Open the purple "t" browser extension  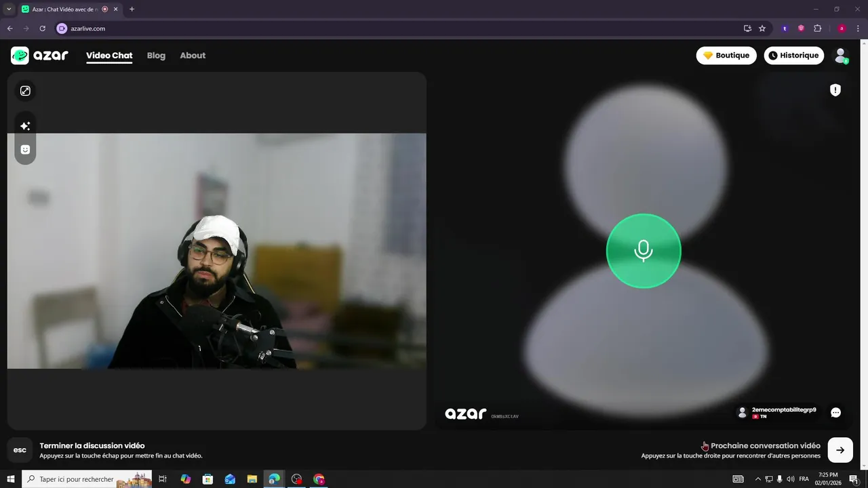tap(785, 28)
